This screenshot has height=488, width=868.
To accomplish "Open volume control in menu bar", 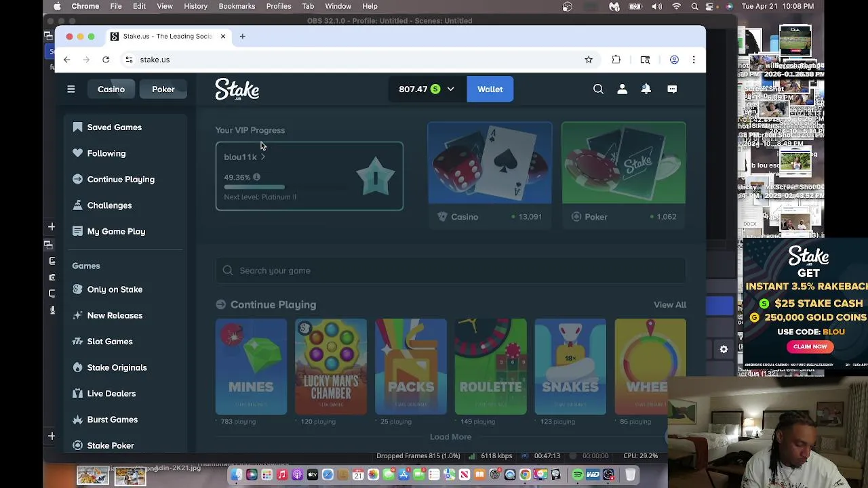I will point(656,6).
